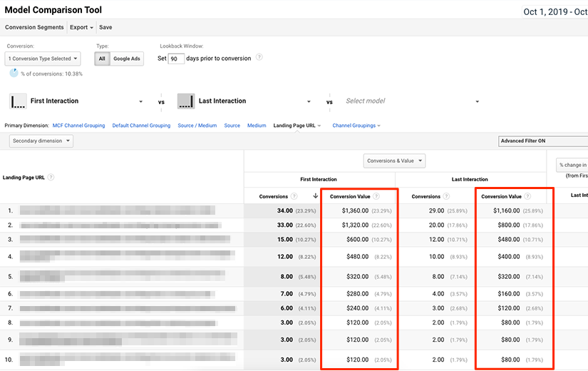588x371 pixels.
Task: Open the Select model dropdown
Action: point(413,101)
